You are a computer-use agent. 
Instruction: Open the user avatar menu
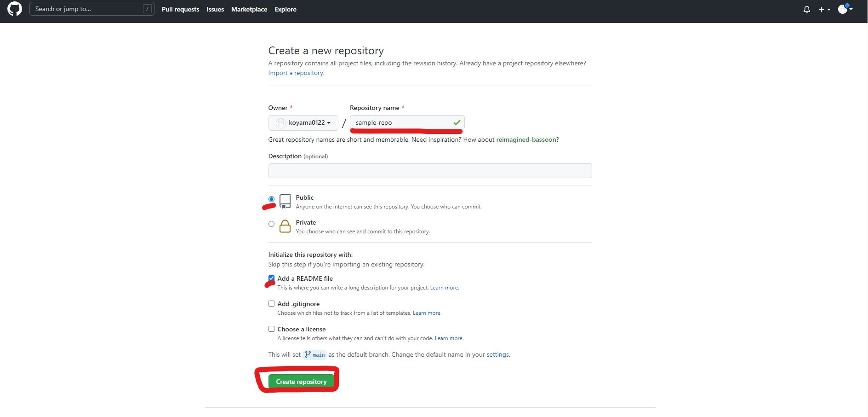click(x=845, y=9)
